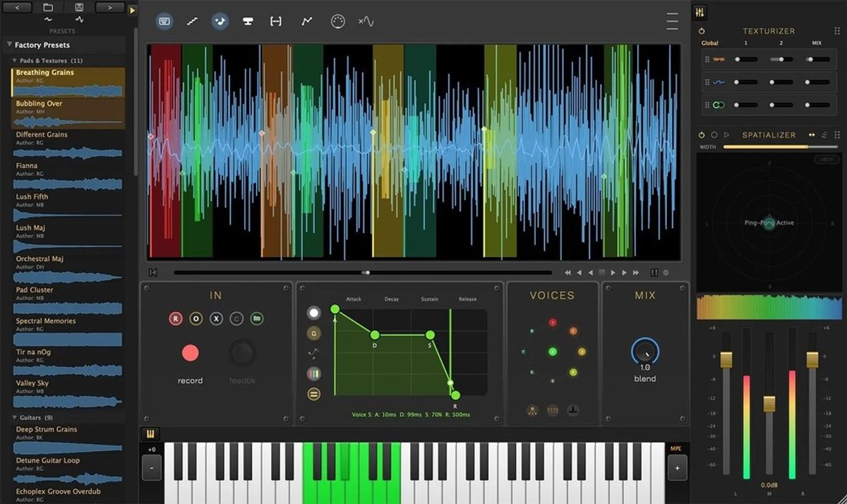Click the Pad Cluster waveform thumbnail
Viewport: 847px width, 504px height.
pyautogui.click(x=68, y=308)
